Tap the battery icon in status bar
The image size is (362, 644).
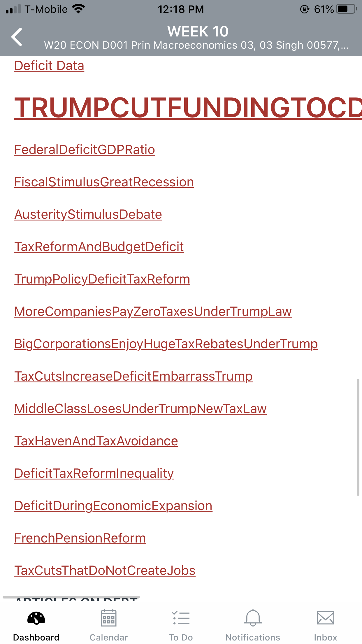(347, 9)
